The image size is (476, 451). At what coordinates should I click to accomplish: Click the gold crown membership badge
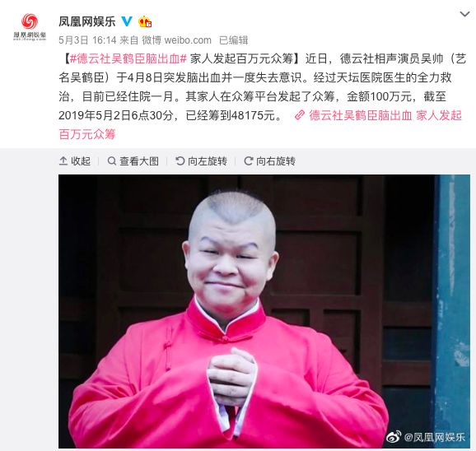coord(145,21)
